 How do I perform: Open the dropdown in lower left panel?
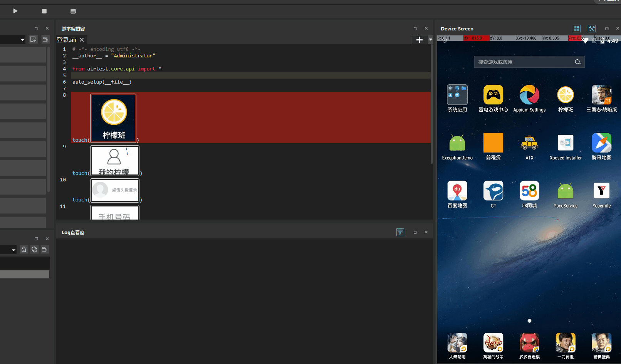13,250
